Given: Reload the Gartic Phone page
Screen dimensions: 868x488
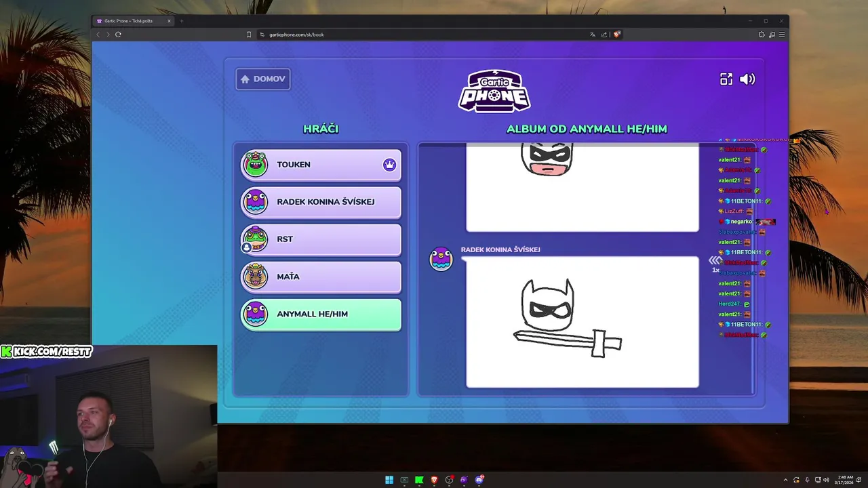Looking at the screenshot, I should pyautogui.click(x=118, y=35).
